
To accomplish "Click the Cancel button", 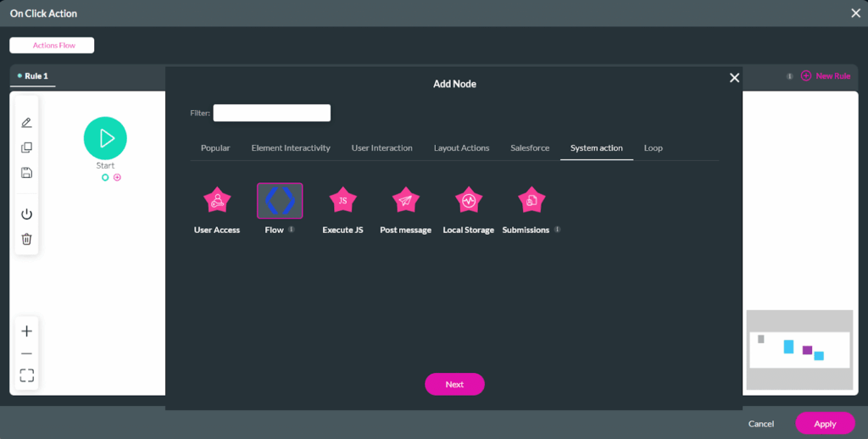I will [x=761, y=424].
